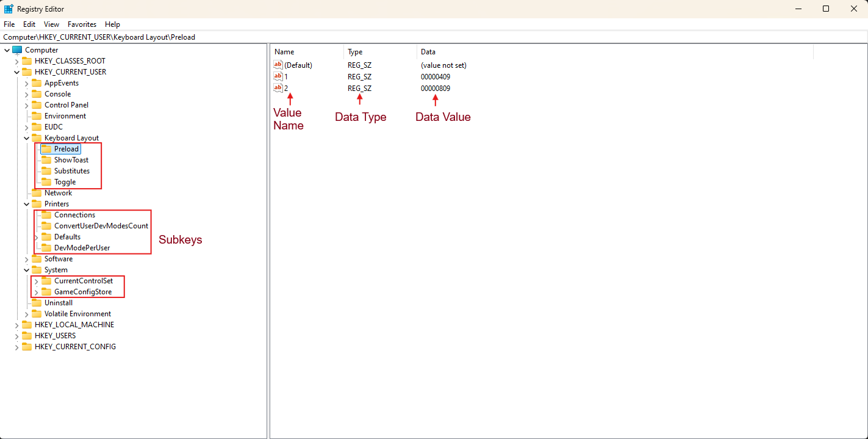Click the Connections folder icon
This screenshot has height=439, width=868.
coord(46,215)
